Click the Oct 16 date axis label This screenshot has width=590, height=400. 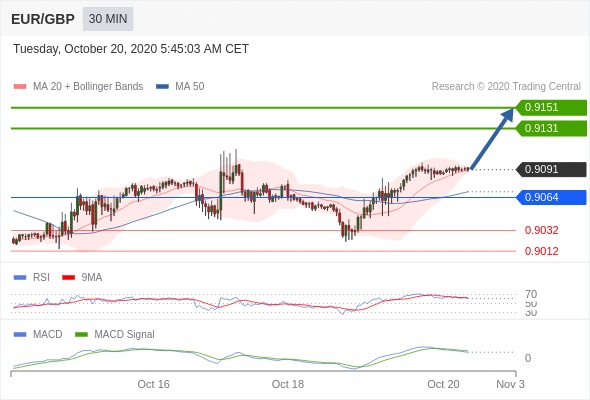click(x=154, y=384)
